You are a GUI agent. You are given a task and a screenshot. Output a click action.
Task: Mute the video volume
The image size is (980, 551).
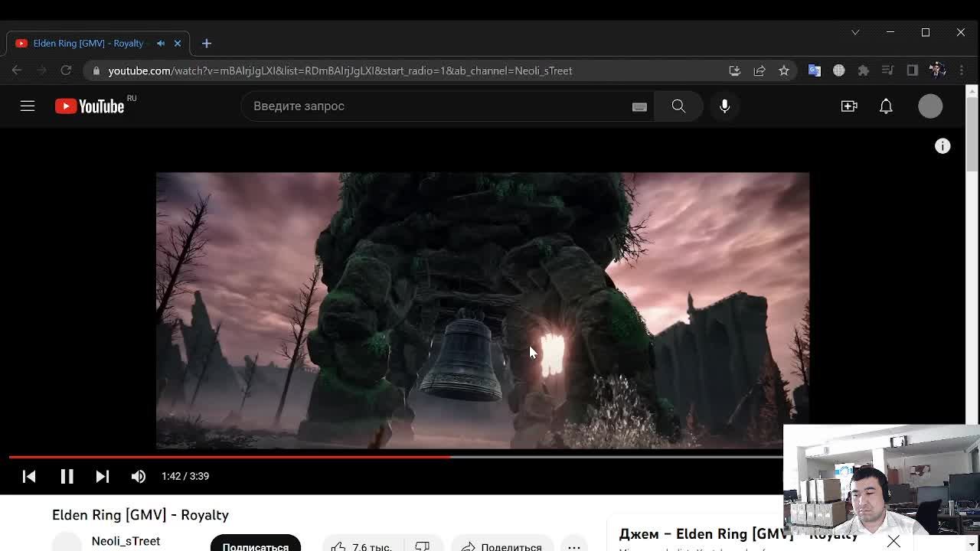(139, 476)
